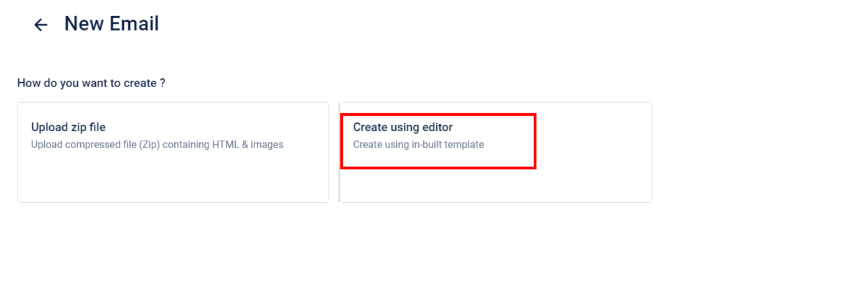Viewport: 868px width, 308px height.
Task: Click the 'Create using in-built template' description
Action: [418, 144]
